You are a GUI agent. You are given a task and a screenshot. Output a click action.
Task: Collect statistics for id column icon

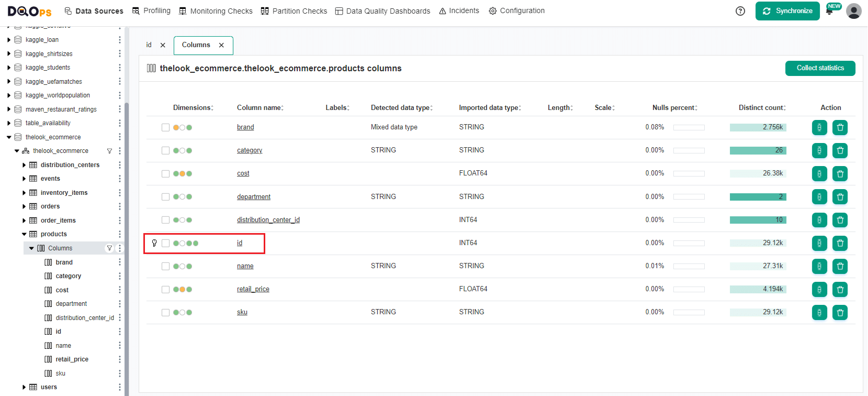[x=819, y=243]
